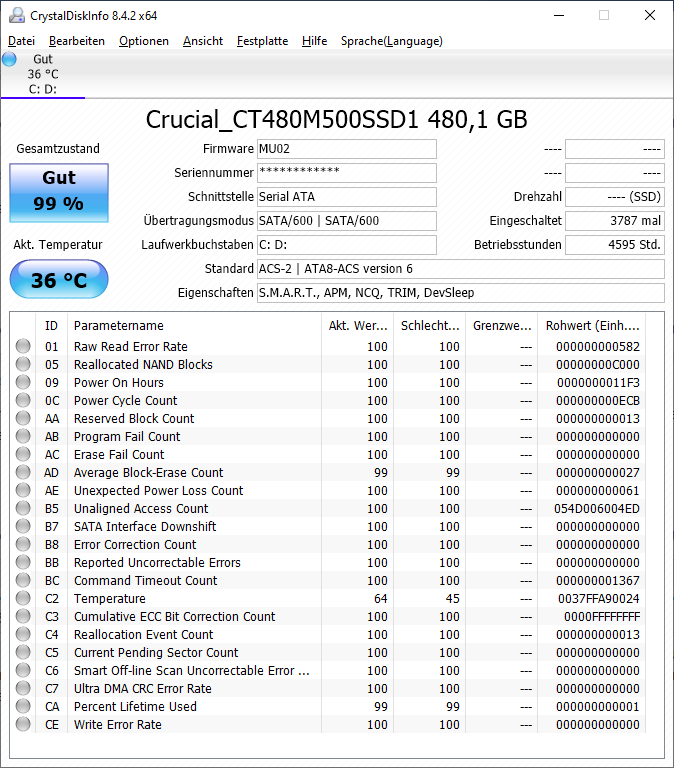Click the Crucial_CT480M500SSD1 480,1 GB title
The image size is (674, 768).
click(337, 120)
